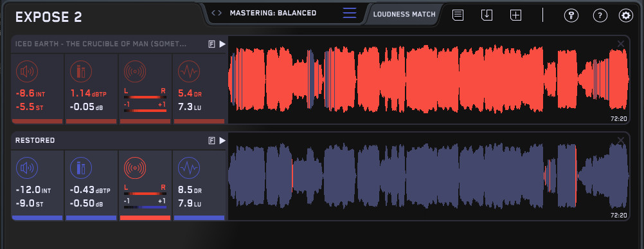Screen dimensions: 644x249
Task: Click 8.5 DR value
Action: pos(190,190)
